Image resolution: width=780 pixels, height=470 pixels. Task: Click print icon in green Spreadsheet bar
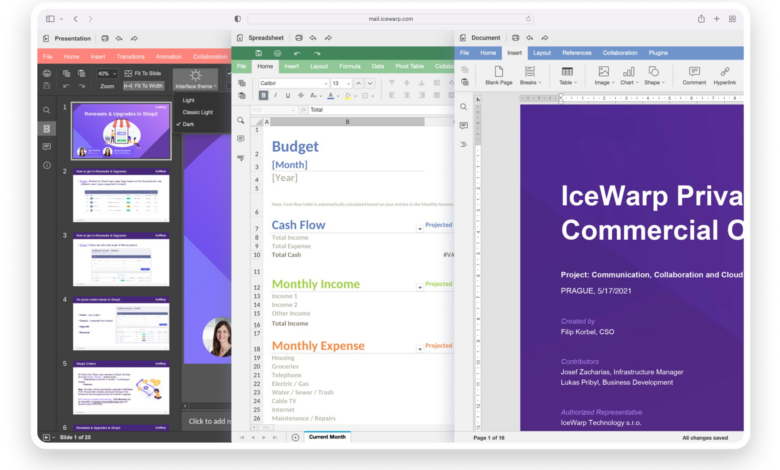pos(278,53)
